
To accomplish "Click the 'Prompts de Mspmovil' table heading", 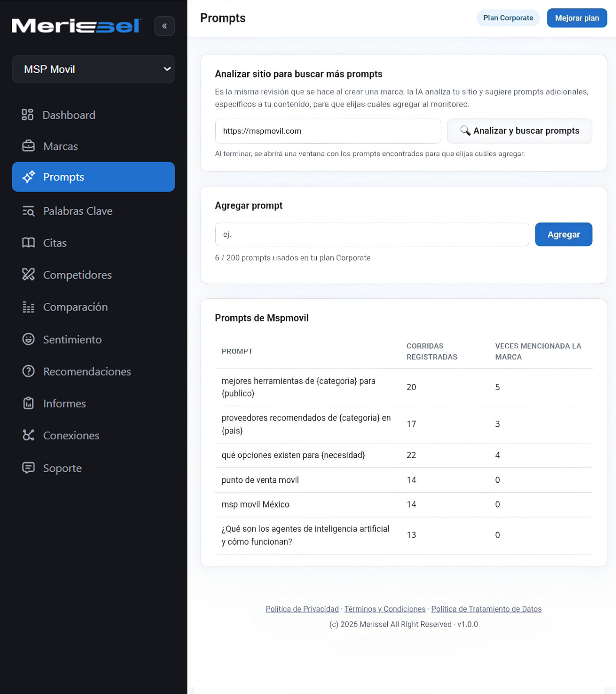I will coord(262,318).
